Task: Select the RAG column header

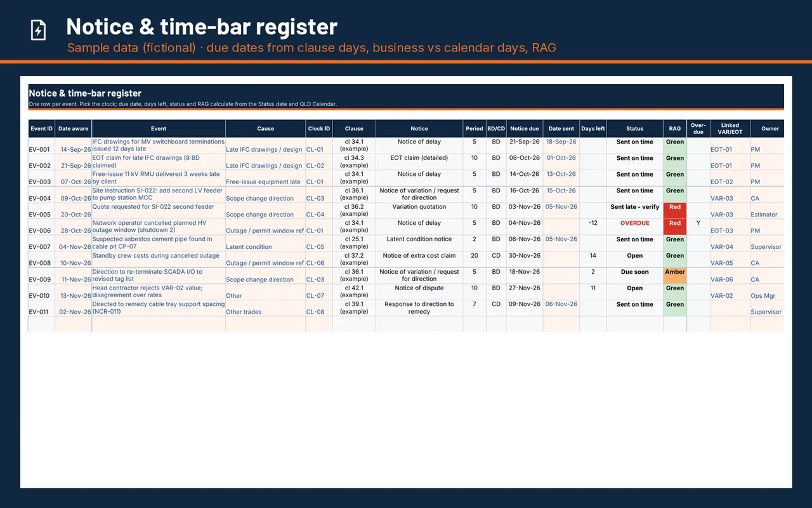Action: 675,128
